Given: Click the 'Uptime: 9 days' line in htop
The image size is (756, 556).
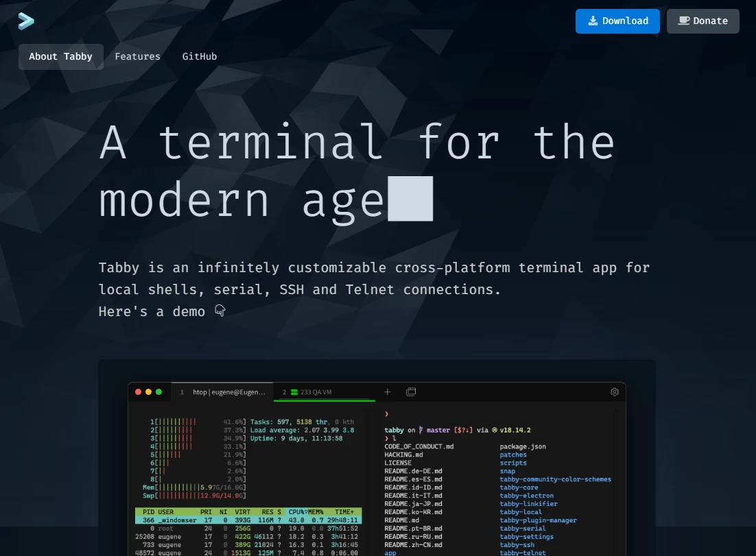Looking at the screenshot, I should (x=296, y=439).
